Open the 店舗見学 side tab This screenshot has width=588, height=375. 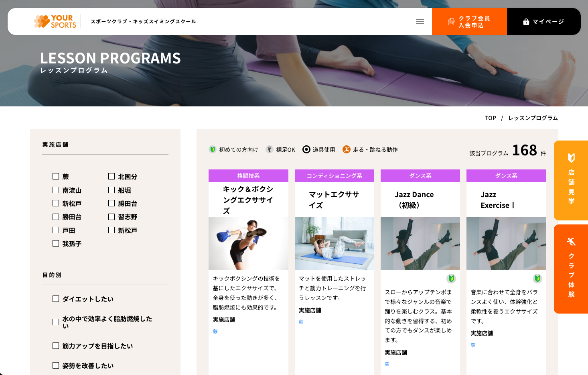tap(571, 180)
